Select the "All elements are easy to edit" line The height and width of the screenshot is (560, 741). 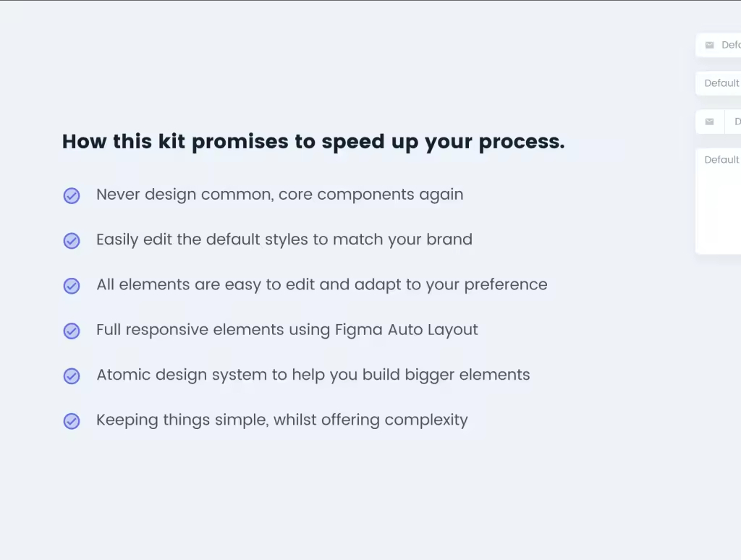tap(321, 284)
